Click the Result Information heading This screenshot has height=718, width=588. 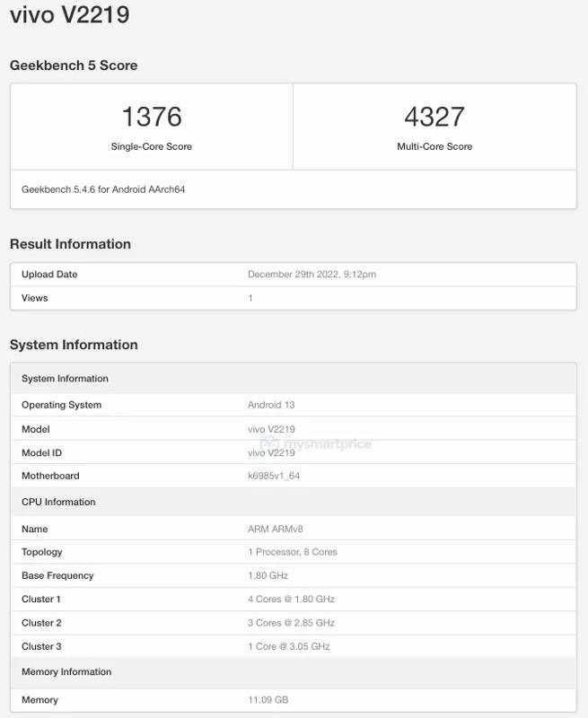pos(70,244)
